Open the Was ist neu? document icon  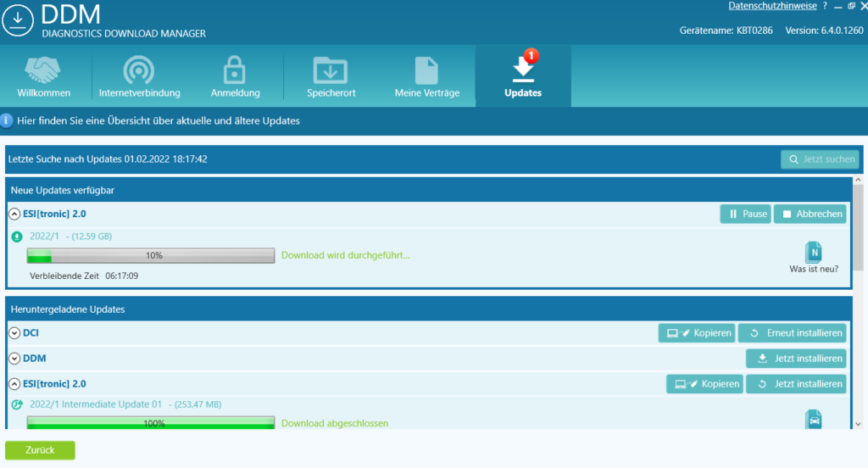[813, 252]
